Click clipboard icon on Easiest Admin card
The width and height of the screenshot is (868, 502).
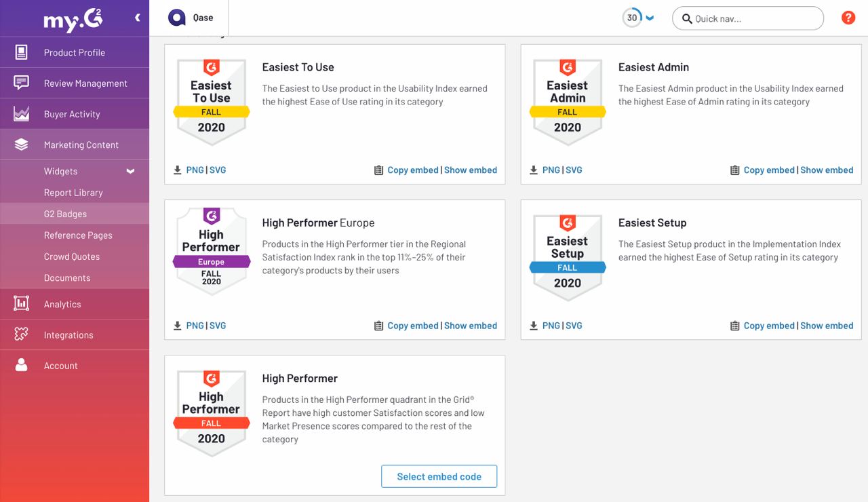point(735,170)
